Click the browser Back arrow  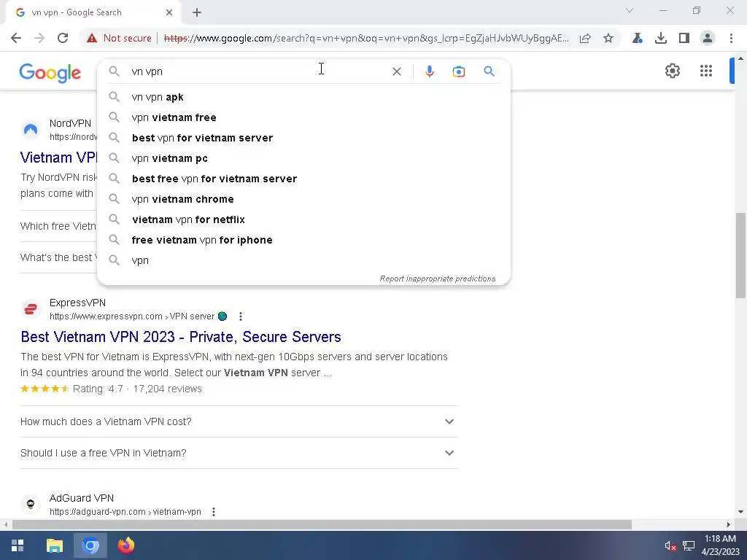[x=16, y=38]
